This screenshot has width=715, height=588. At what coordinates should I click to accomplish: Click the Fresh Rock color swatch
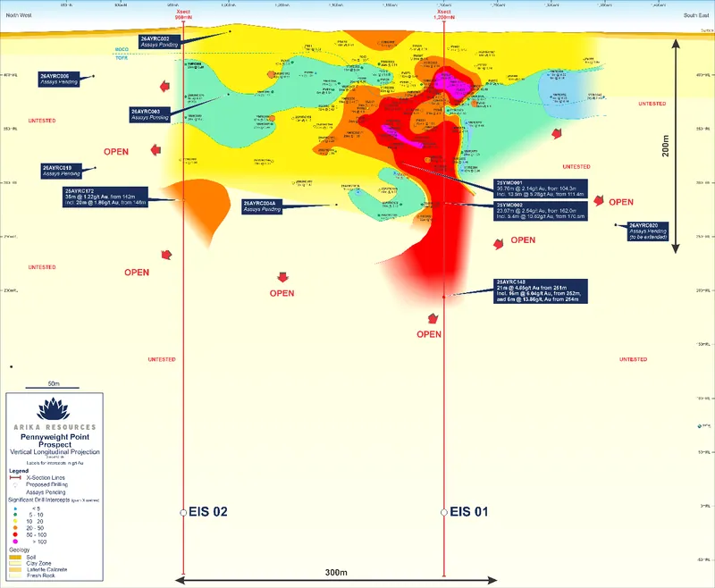(x=15, y=575)
